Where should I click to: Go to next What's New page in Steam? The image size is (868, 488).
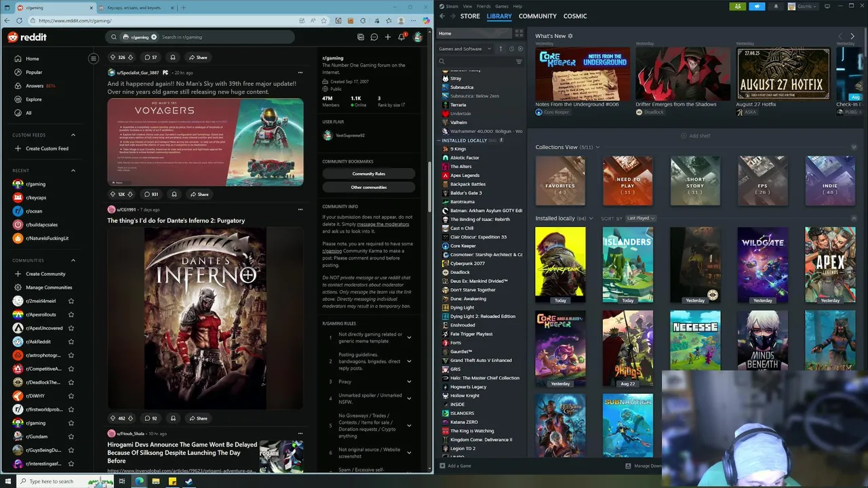pos(852,37)
